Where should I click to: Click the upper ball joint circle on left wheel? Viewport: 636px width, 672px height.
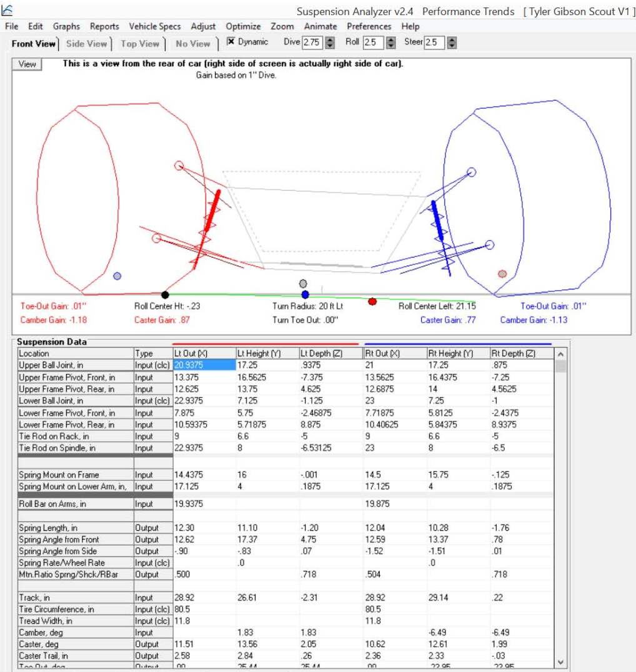(x=179, y=166)
